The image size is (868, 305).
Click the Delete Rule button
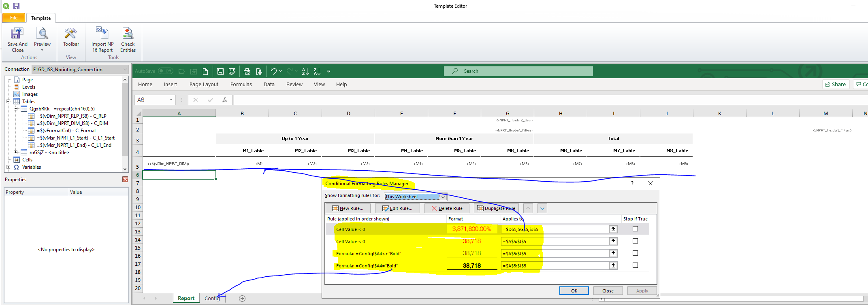coord(447,208)
